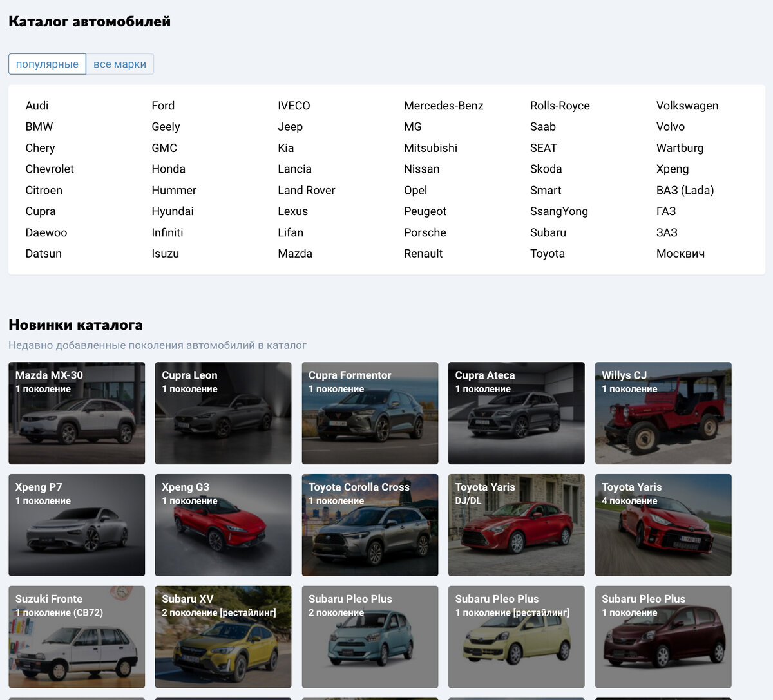Open the Citroen brand link
Image resolution: width=773 pixels, height=700 pixels.
coord(44,190)
